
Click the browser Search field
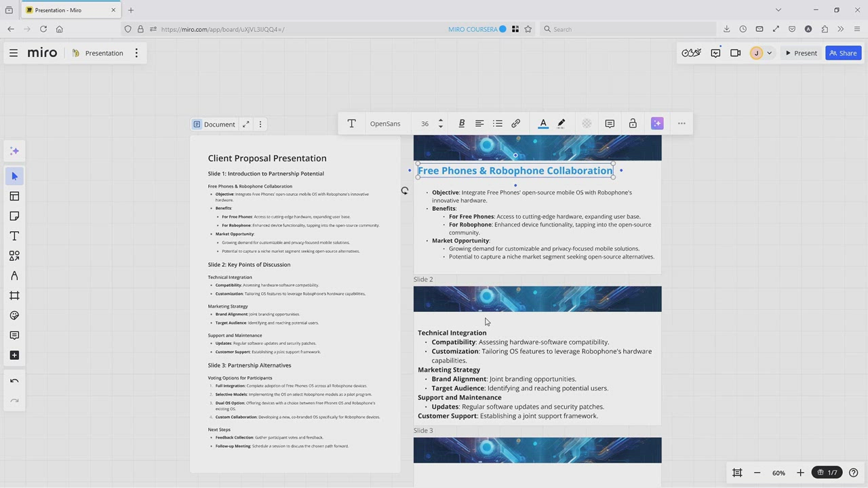click(x=627, y=29)
